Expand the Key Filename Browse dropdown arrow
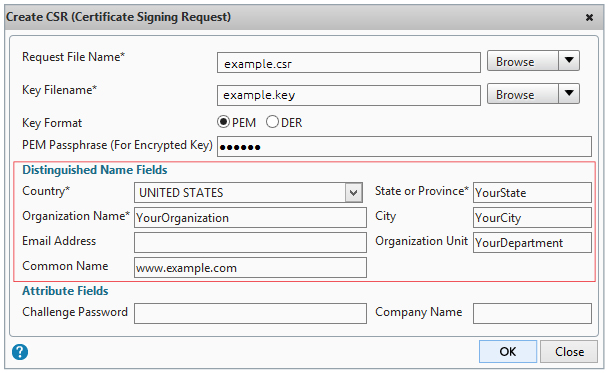Viewport: 608px width, 373px height. click(x=569, y=93)
